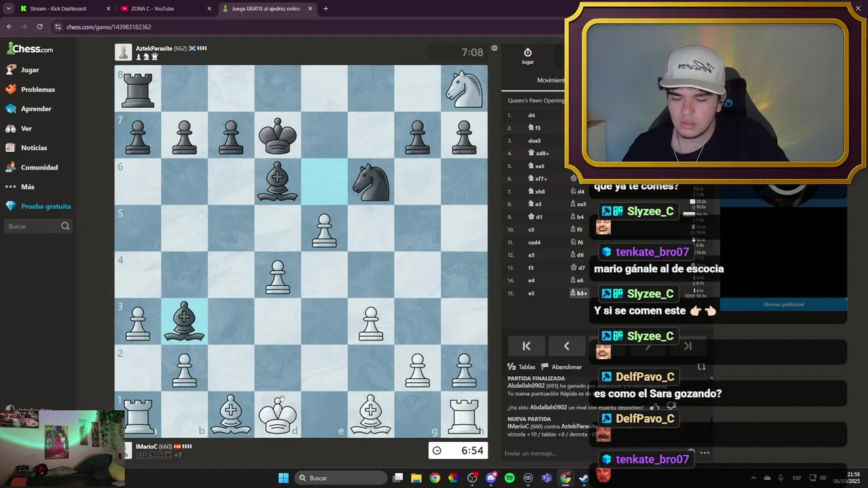Click the white knight on h8
Screen dimensions: 868x488
click(464, 88)
